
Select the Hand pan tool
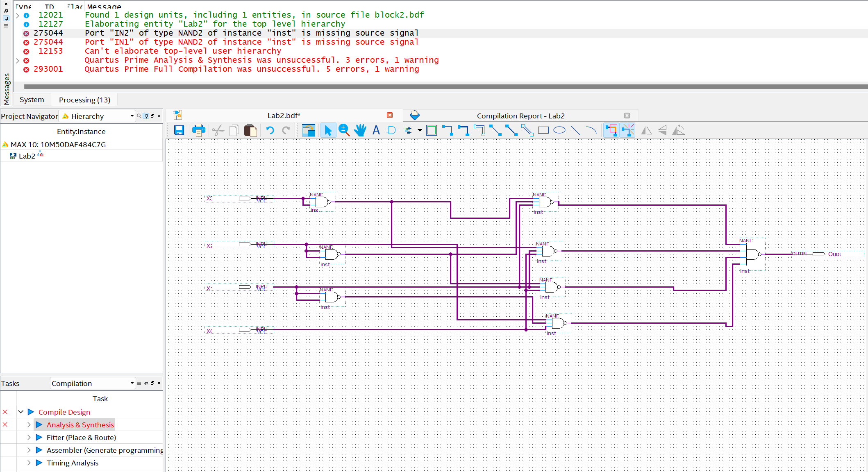coord(360,131)
